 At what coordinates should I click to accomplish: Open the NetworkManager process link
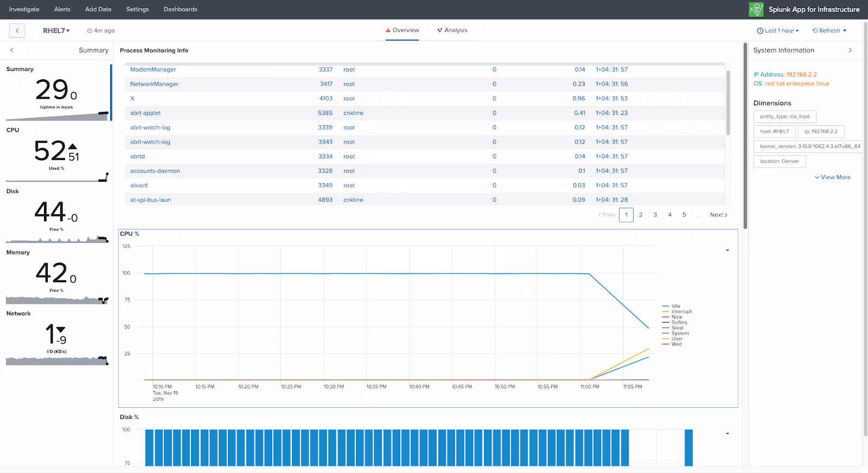tap(154, 84)
